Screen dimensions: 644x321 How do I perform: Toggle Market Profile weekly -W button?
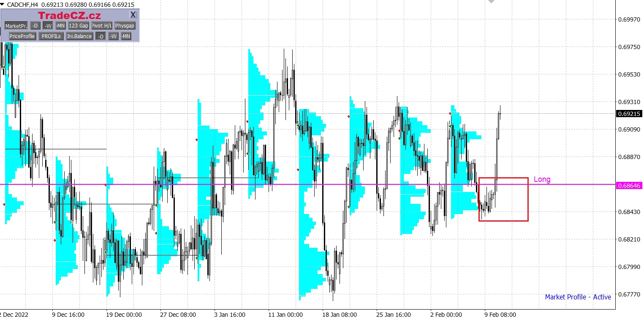pos(48,26)
